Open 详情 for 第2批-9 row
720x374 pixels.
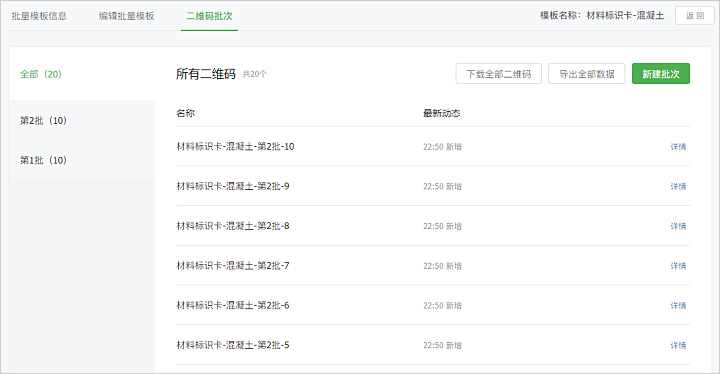678,186
